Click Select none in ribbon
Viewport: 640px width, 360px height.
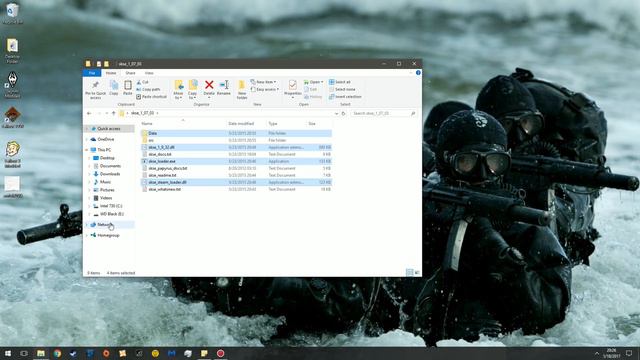click(x=342, y=89)
